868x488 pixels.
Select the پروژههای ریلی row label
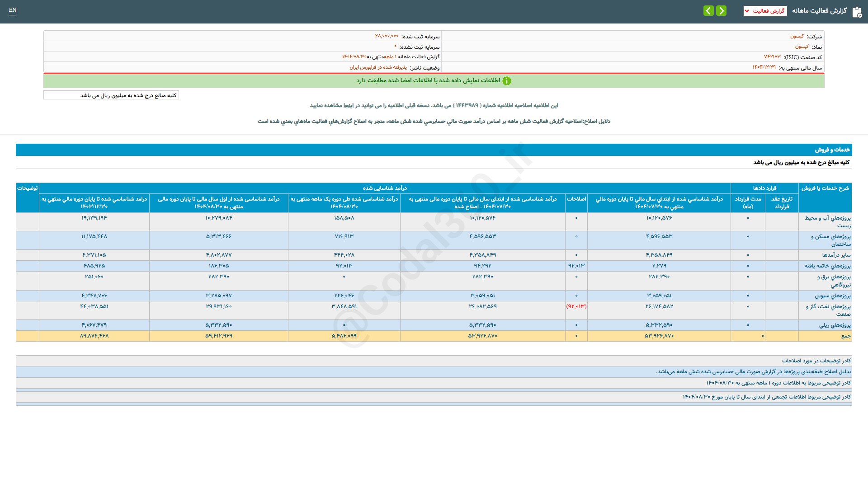click(x=835, y=325)
